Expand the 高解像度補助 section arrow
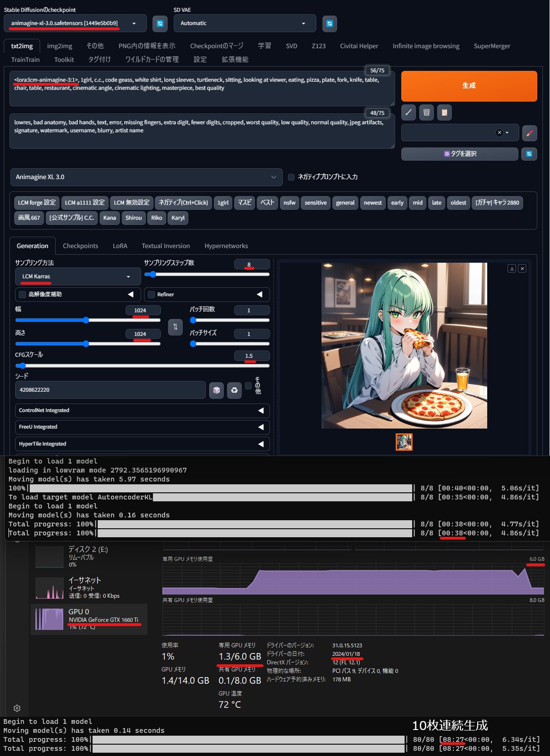The image size is (550, 756). coord(131,294)
